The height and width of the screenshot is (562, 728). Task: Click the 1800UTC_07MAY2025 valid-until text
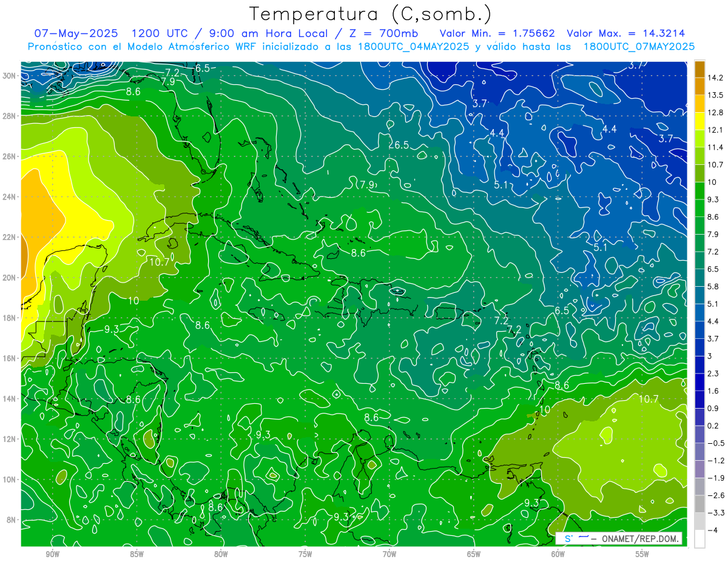coord(638,46)
